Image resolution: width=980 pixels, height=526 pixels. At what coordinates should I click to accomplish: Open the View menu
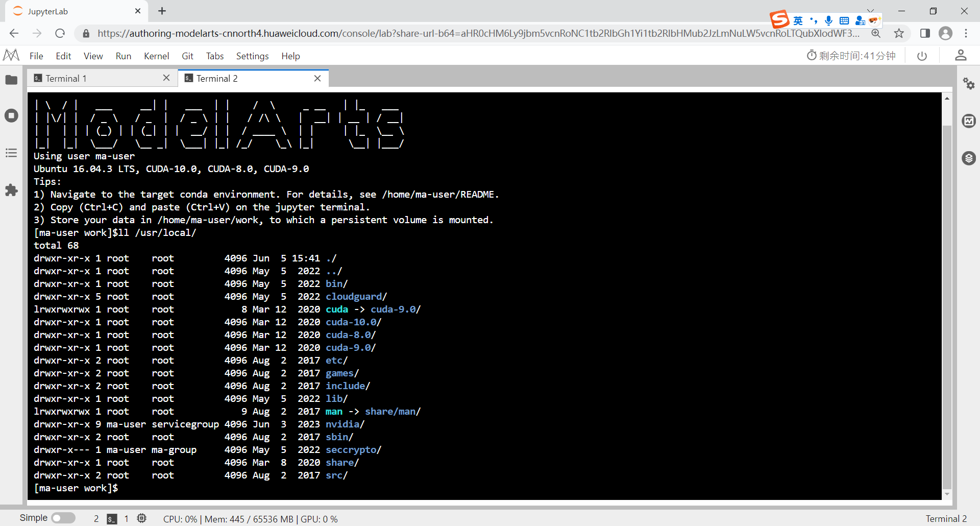pos(93,56)
